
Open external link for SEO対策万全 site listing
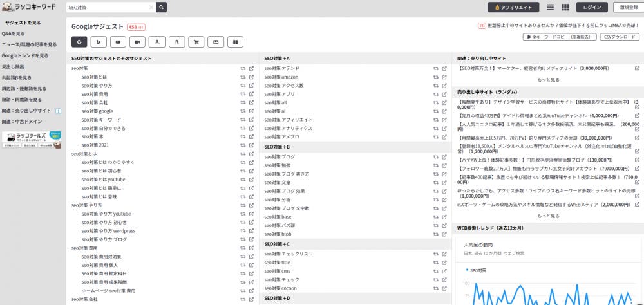click(x=637, y=68)
